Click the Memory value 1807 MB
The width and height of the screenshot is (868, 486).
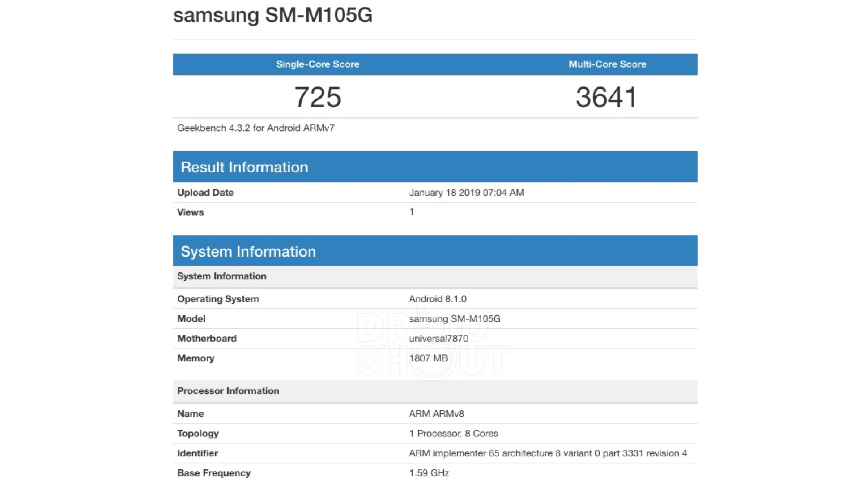click(x=428, y=358)
